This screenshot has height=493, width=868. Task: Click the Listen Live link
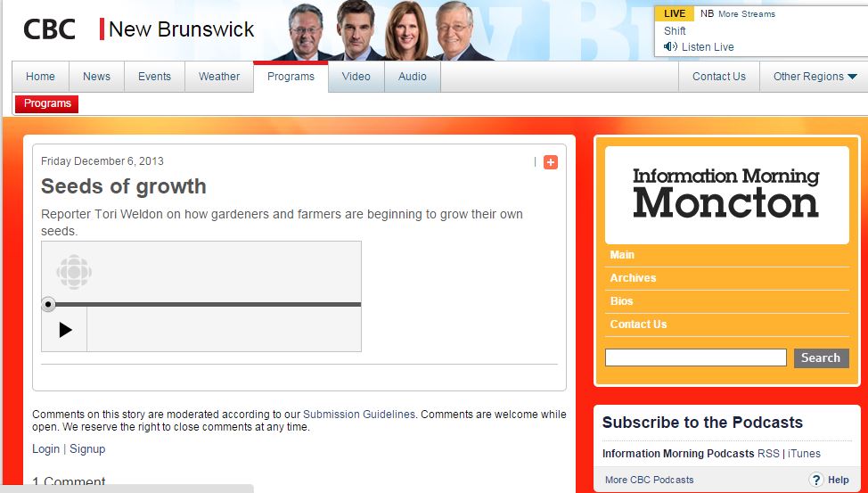point(708,47)
